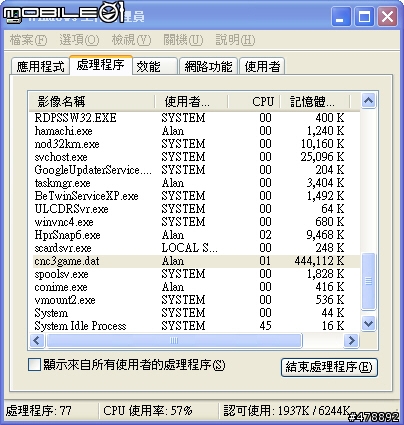The image size is (404, 425).
Task: Minimize the Task Manager window
Action: point(341,16)
